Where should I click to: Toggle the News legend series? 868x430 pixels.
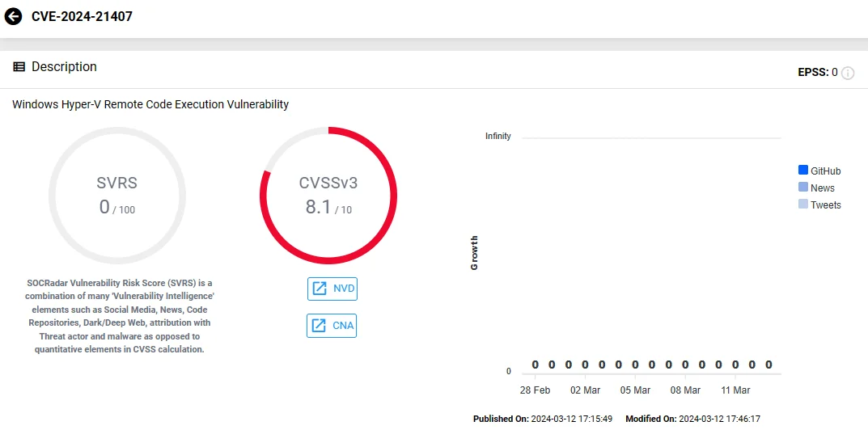[x=816, y=188]
